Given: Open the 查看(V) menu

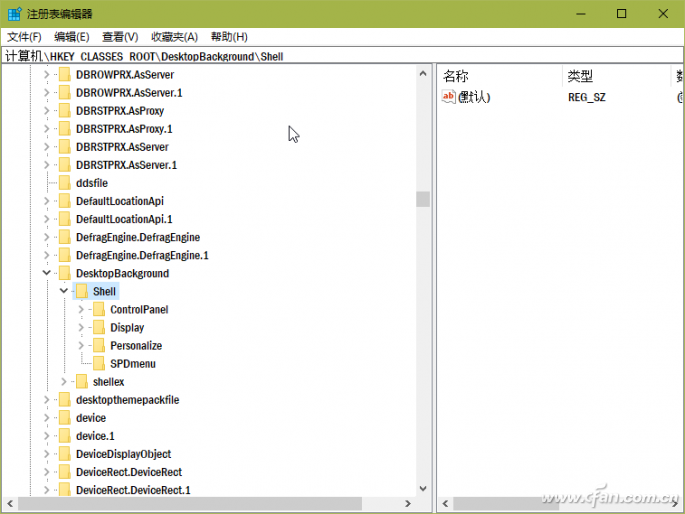Looking at the screenshot, I should pos(120,37).
